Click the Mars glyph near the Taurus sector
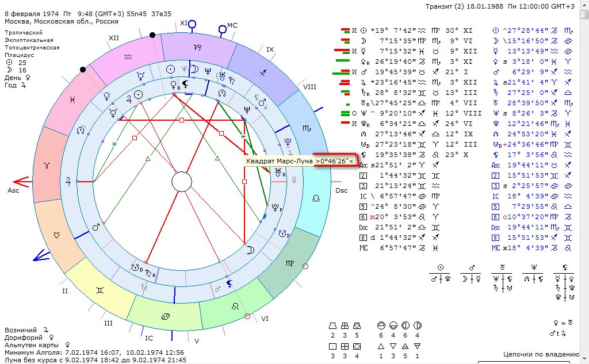589x364 pixels. (x=96, y=227)
